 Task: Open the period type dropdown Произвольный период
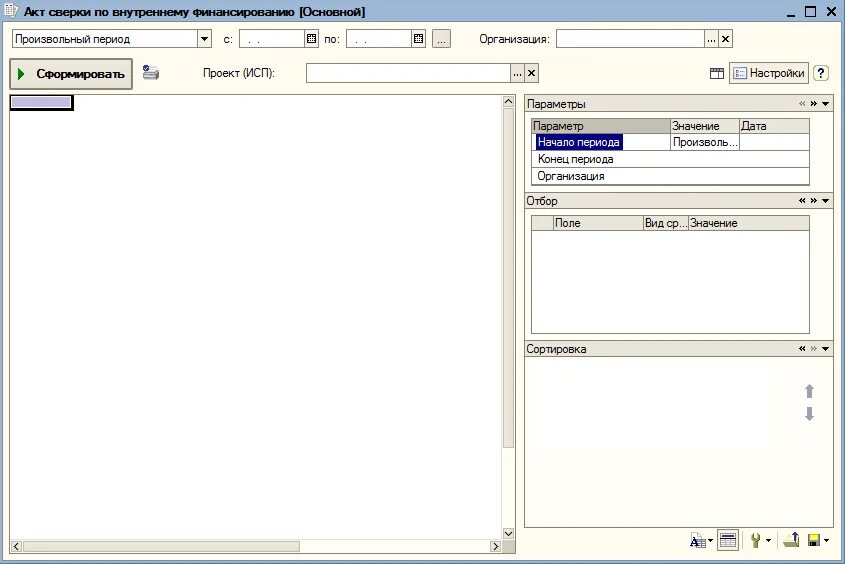204,39
